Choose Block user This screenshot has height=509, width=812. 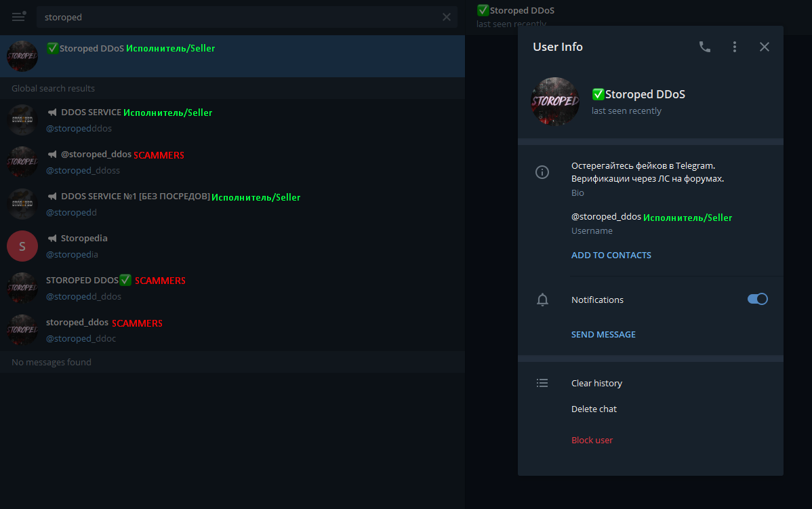pyautogui.click(x=592, y=439)
